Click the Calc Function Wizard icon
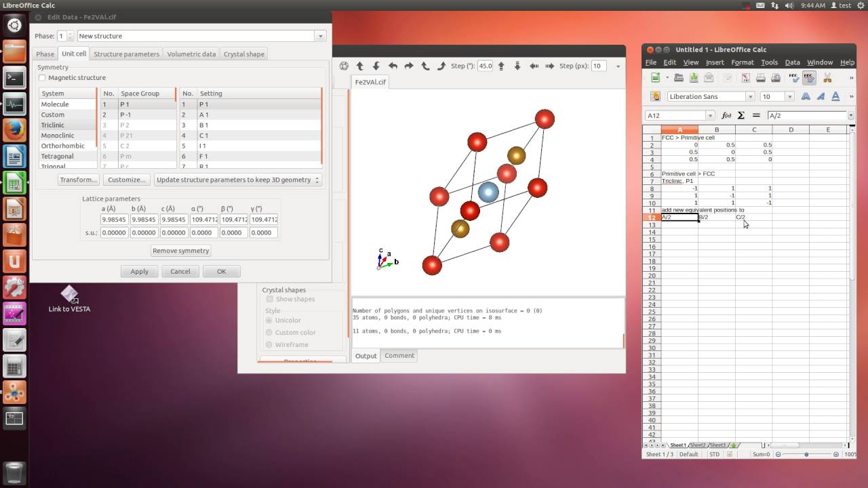 click(726, 115)
